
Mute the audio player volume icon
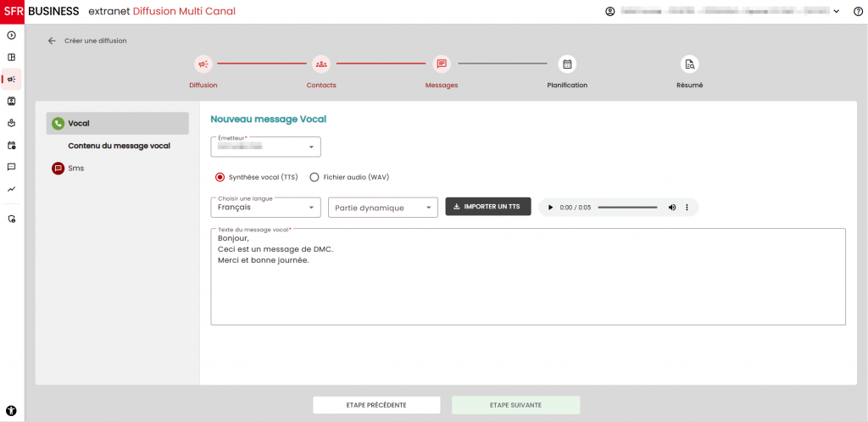[x=672, y=208]
